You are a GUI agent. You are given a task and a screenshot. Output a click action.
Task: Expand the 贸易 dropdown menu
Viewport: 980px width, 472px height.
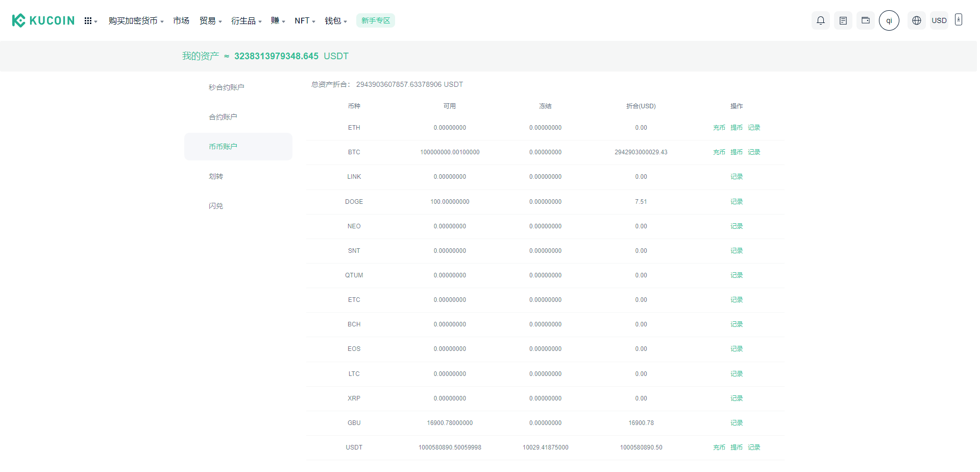pyautogui.click(x=210, y=21)
